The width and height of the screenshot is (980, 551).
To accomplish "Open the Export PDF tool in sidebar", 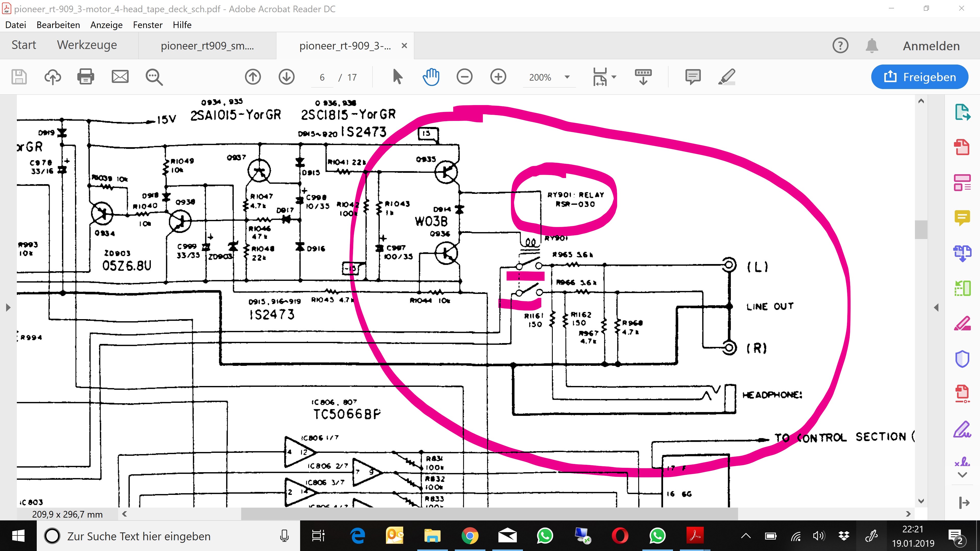I will click(x=962, y=112).
